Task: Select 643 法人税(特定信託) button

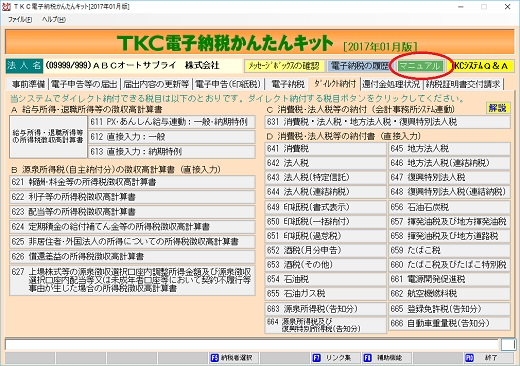Action: 326,177
